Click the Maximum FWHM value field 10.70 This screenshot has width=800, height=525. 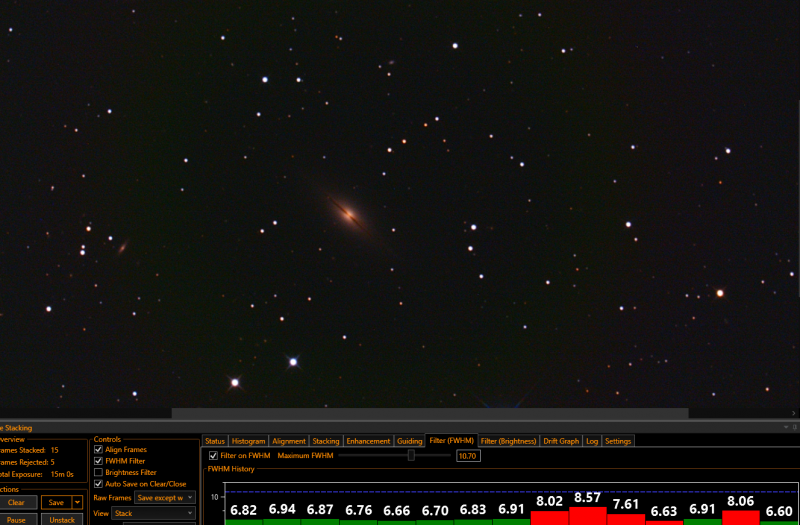pyautogui.click(x=468, y=456)
